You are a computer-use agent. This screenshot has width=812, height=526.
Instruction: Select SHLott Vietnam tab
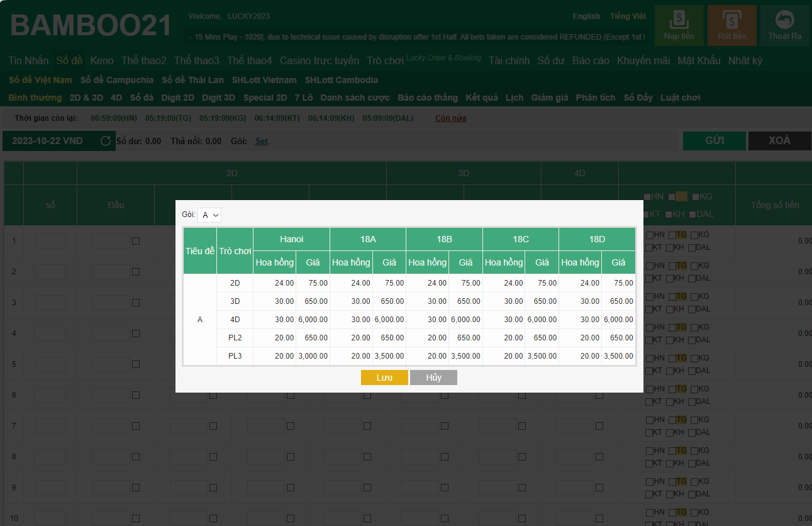tap(264, 80)
